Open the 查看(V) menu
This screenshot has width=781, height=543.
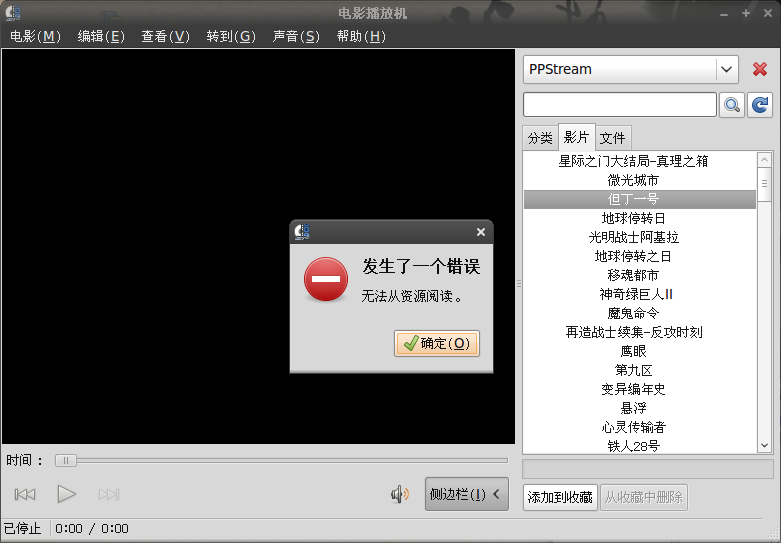(165, 36)
